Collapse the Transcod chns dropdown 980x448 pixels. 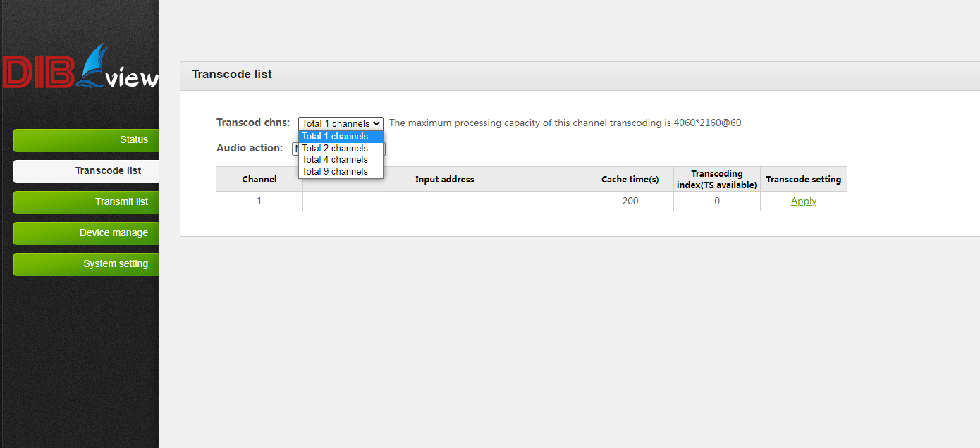(341, 123)
